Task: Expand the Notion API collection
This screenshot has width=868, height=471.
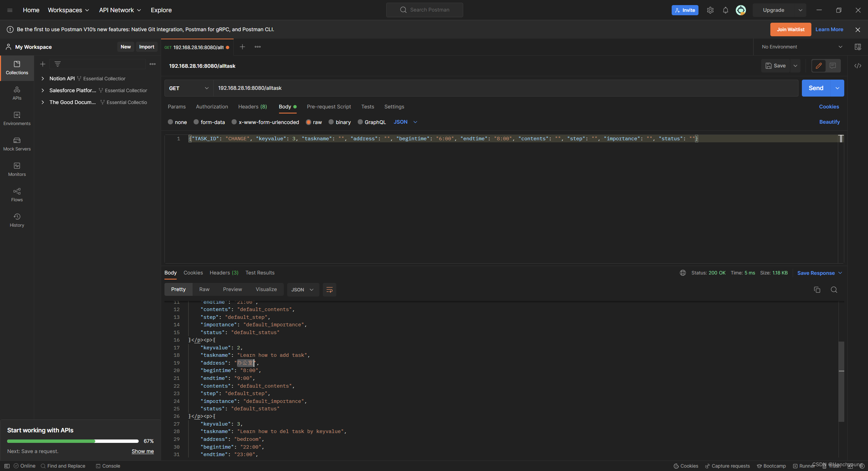Action: tap(43, 79)
